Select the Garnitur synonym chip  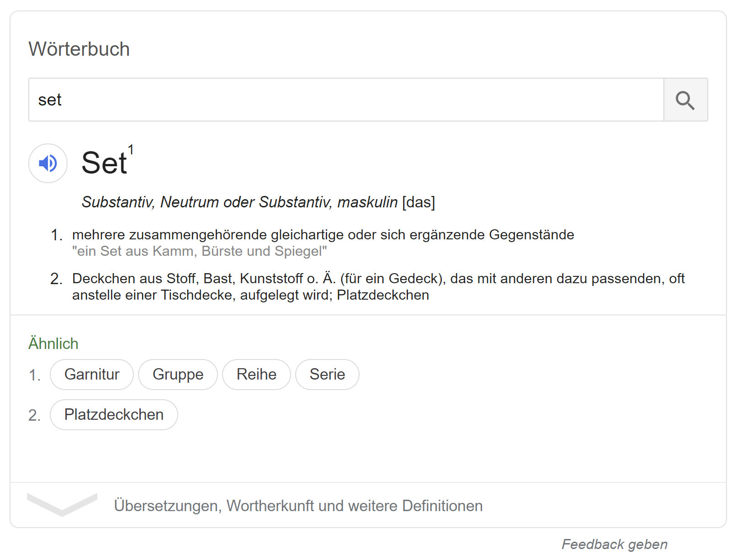tap(91, 374)
